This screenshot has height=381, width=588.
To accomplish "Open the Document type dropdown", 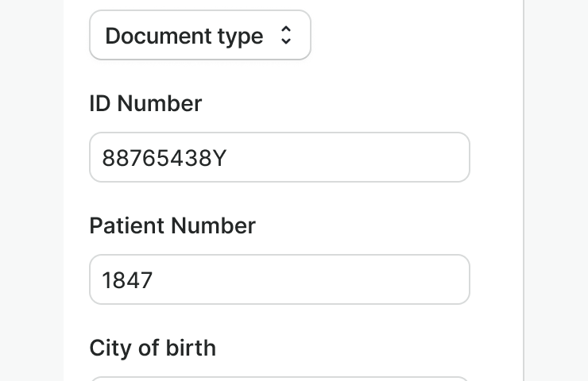I will tap(200, 35).
